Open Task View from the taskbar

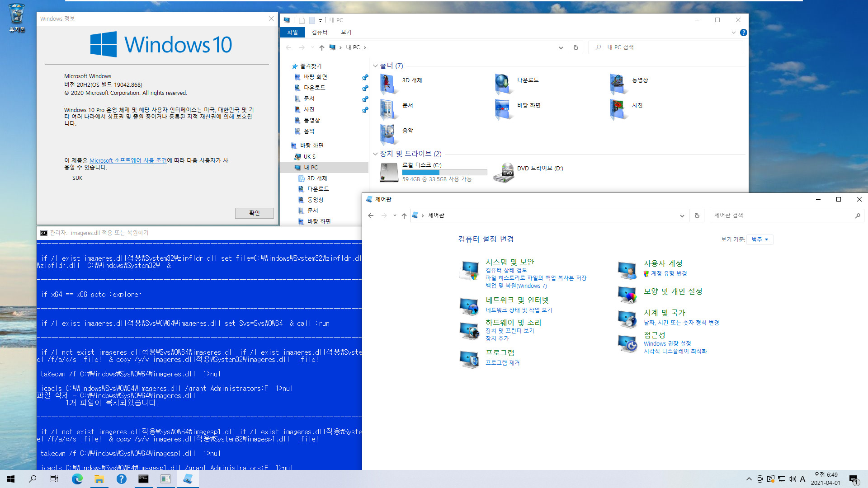(x=54, y=479)
